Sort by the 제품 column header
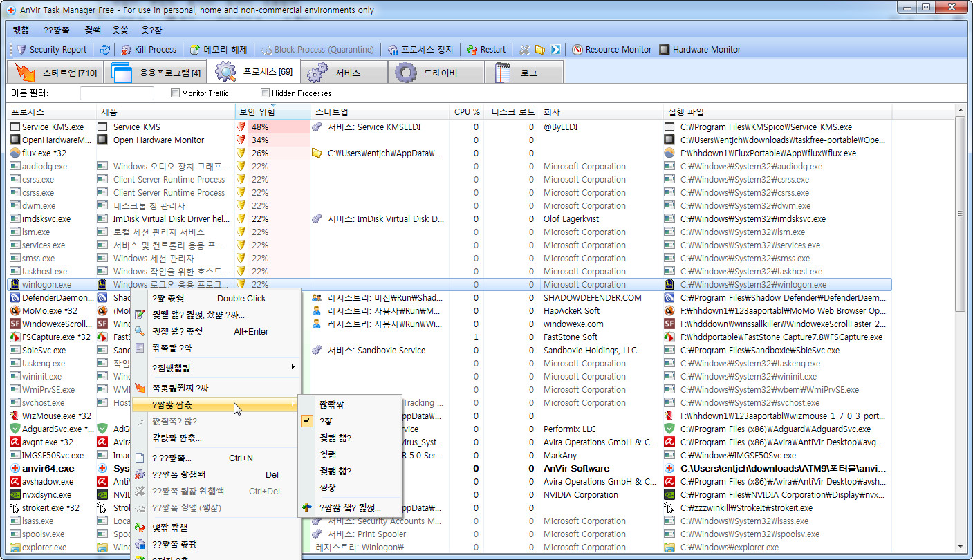This screenshot has height=560, width=973. point(166,111)
